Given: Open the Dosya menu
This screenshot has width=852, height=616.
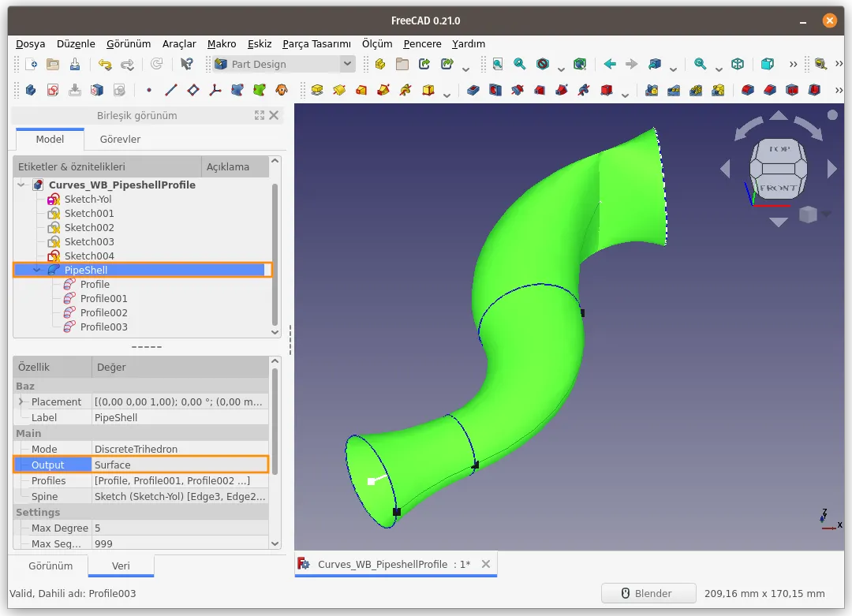Looking at the screenshot, I should coord(31,44).
